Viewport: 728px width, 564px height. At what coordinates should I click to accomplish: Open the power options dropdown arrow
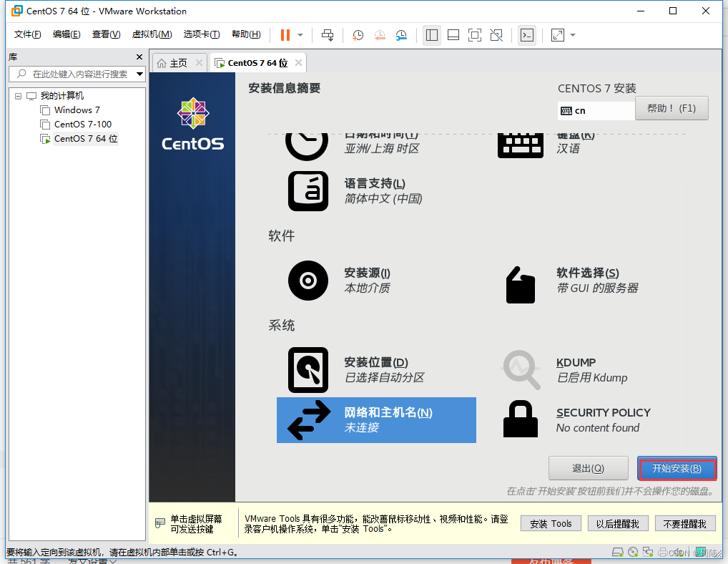coord(300,35)
